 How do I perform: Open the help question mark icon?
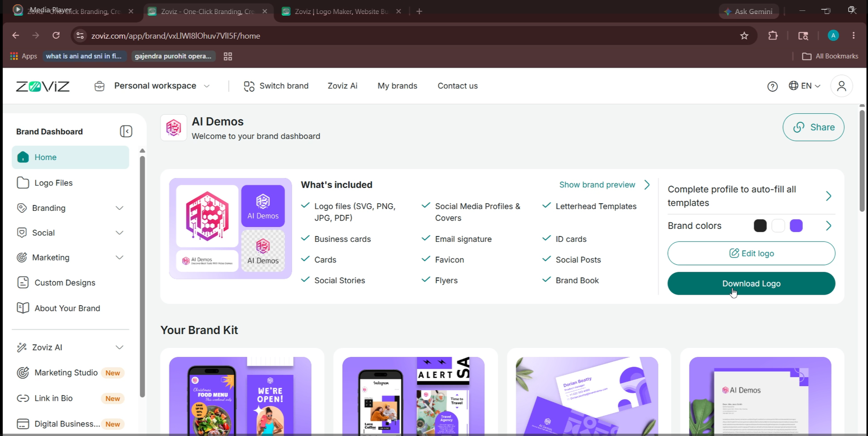click(x=772, y=86)
